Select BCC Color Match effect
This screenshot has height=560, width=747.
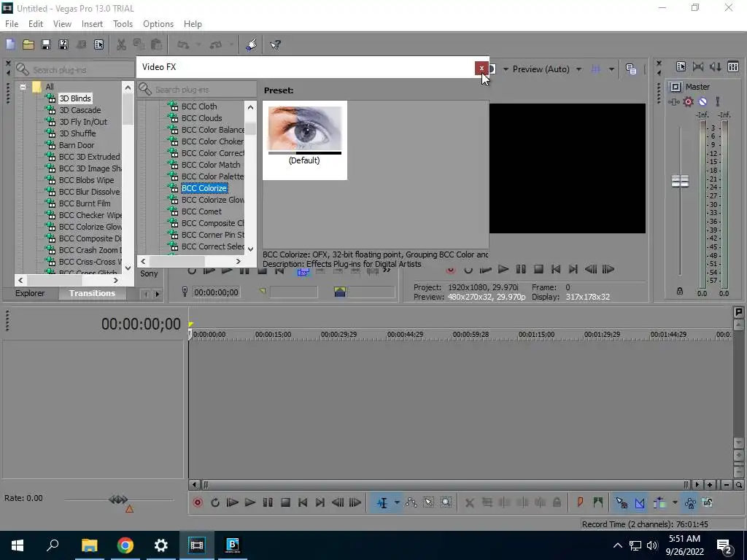pos(211,165)
